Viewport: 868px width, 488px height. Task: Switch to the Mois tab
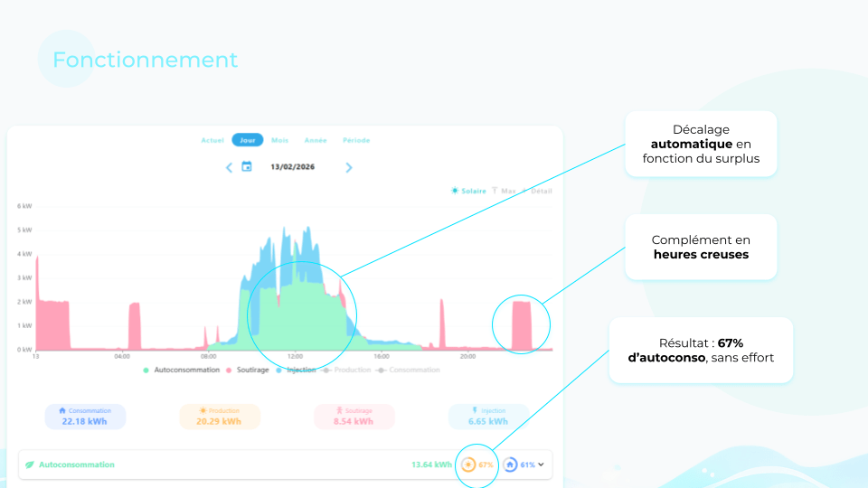[x=280, y=140]
